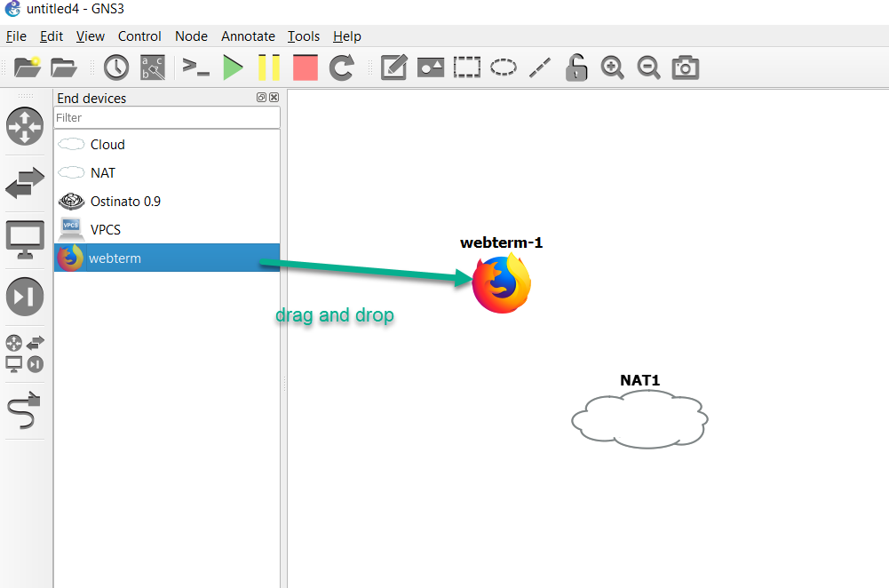Click the Zoom in magnifier icon
This screenshot has height=588, width=889.
click(x=612, y=68)
